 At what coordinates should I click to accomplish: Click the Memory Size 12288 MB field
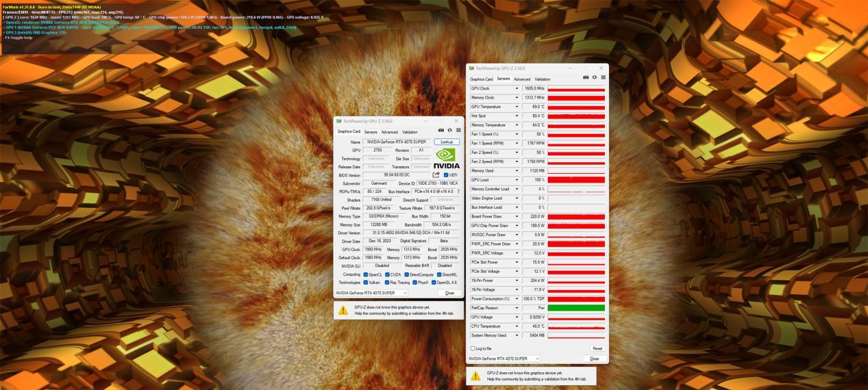(379, 224)
